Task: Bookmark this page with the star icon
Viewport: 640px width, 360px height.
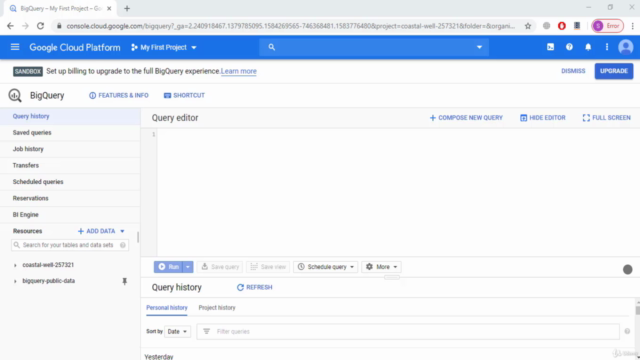Action: (x=528, y=26)
